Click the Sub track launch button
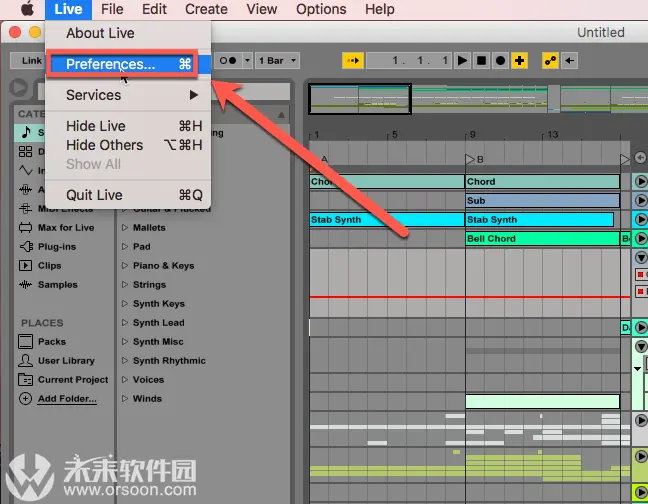This screenshot has height=504, width=648. pos(641,201)
